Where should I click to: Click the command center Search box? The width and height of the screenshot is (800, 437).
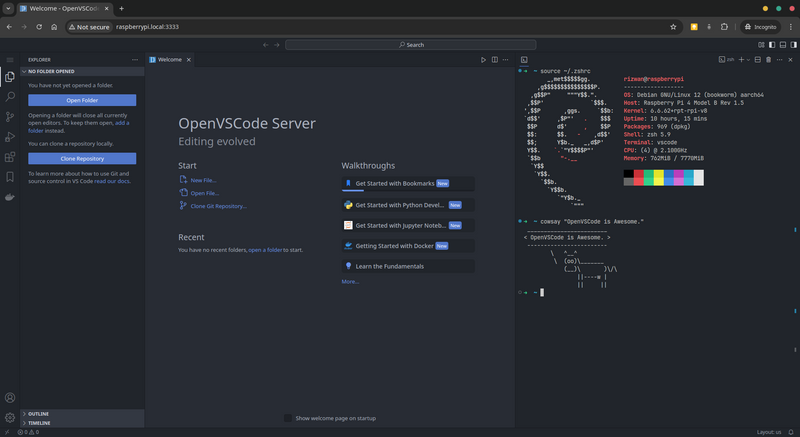pyautogui.click(x=411, y=45)
